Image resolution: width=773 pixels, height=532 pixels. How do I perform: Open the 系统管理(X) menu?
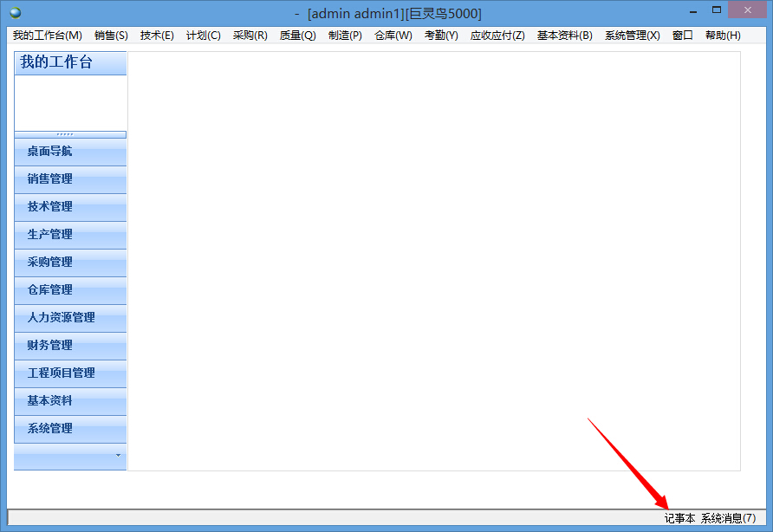pos(632,36)
